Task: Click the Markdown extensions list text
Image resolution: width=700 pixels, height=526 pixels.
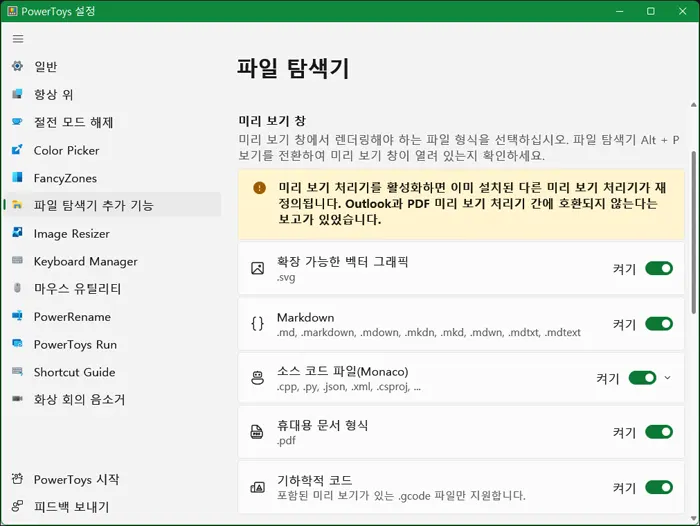Action: [x=429, y=332]
